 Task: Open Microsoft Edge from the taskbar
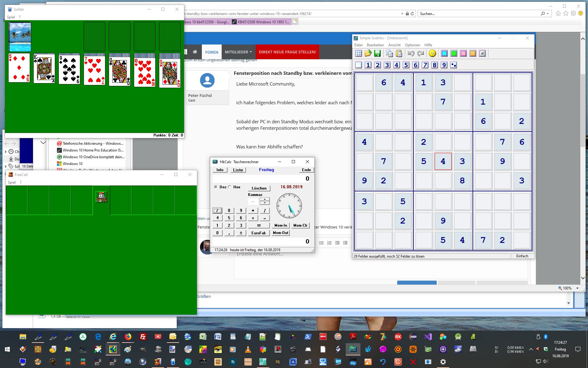pyautogui.click(x=98, y=337)
